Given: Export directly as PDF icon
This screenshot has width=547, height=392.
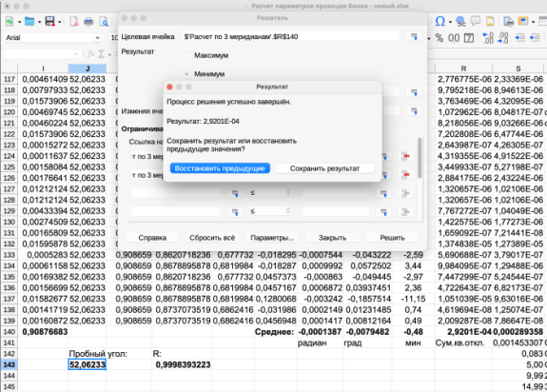Looking at the screenshot, I should 74,22.
